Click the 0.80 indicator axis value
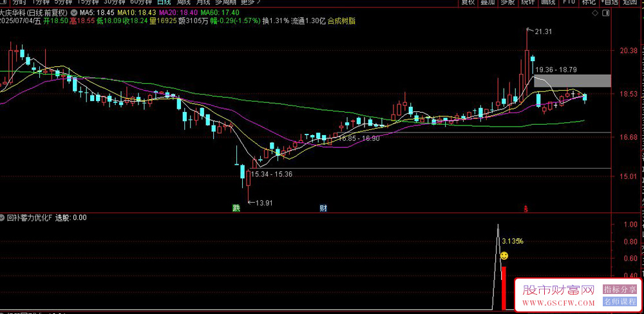The width and height of the screenshot is (644, 314). coord(630,241)
